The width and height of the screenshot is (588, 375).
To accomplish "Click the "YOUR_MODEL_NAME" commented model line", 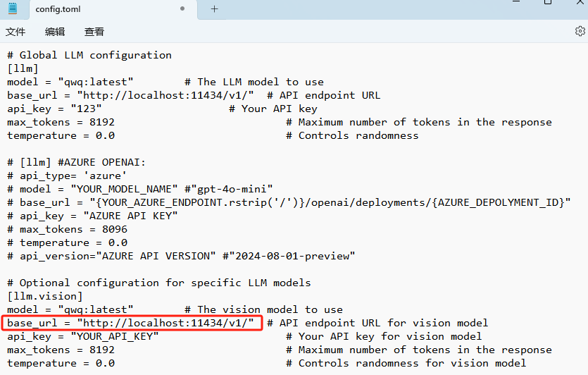I will point(140,189).
